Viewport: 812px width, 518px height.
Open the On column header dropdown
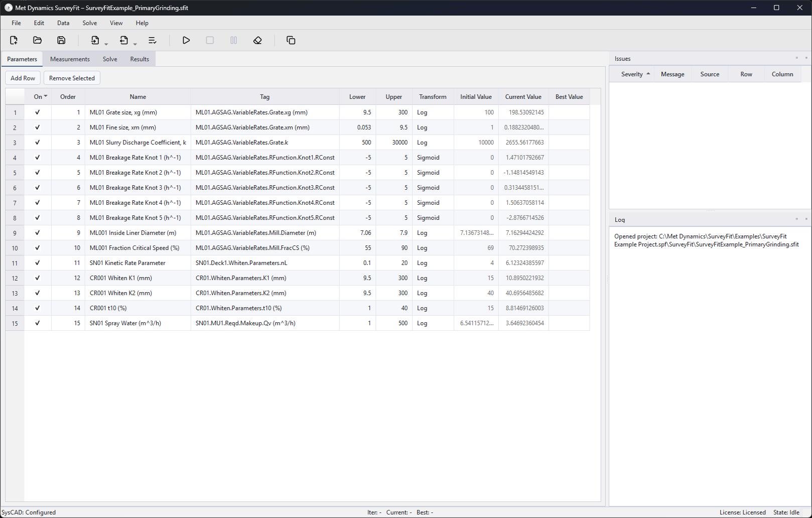click(46, 96)
